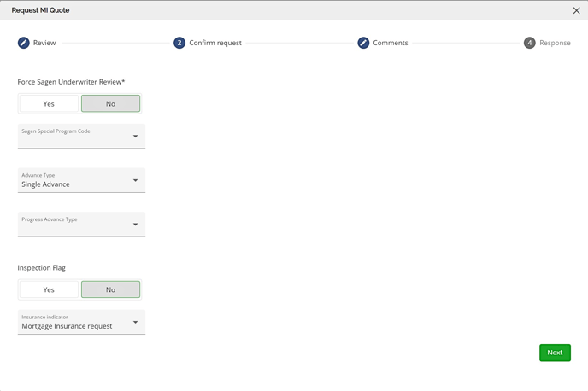
Task: Open the Sagen Special Program Code dropdown
Action: [81, 136]
